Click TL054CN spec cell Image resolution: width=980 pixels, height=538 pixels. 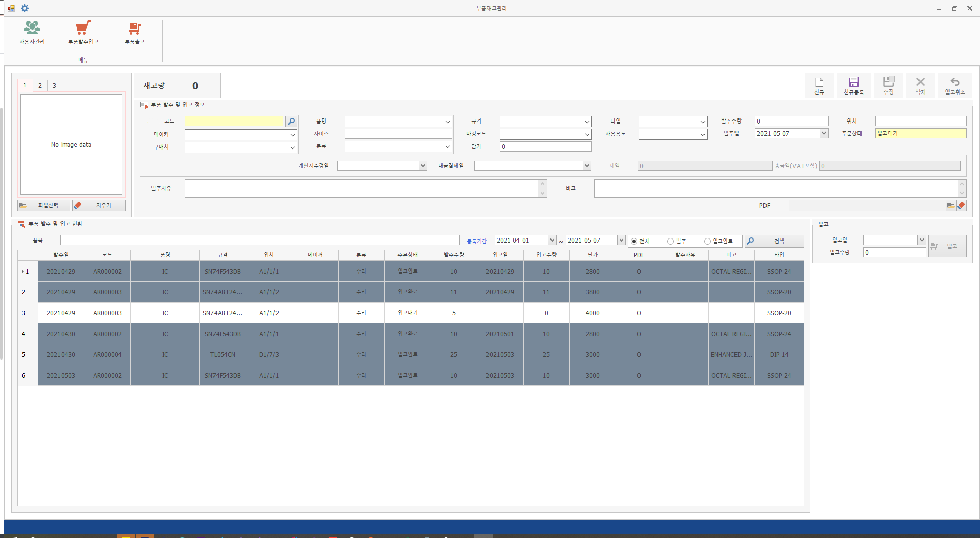[223, 355]
